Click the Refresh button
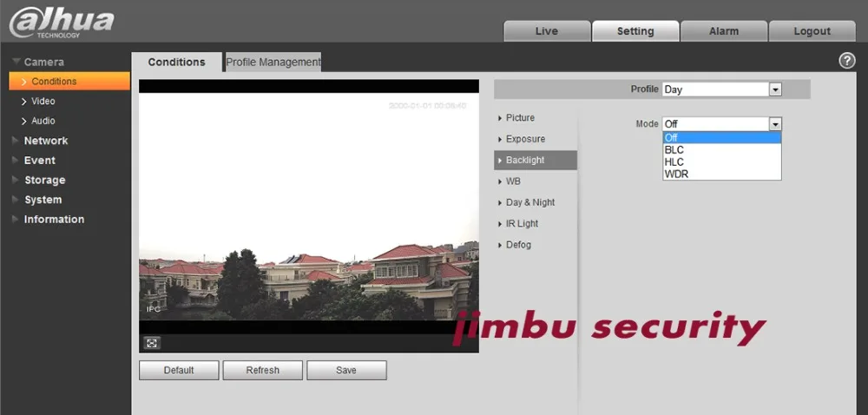Image resolution: width=868 pixels, height=415 pixels. (262, 370)
